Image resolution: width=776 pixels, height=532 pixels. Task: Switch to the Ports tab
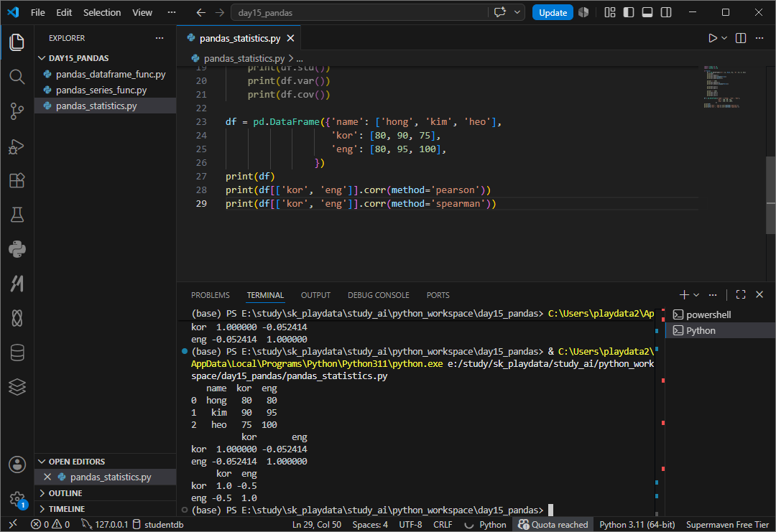click(438, 295)
